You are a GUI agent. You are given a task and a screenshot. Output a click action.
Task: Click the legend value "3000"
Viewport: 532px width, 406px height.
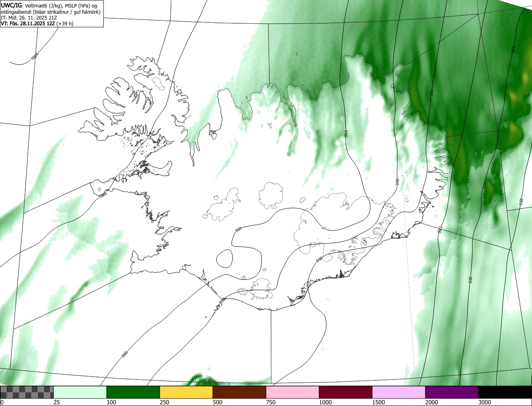pos(484,402)
